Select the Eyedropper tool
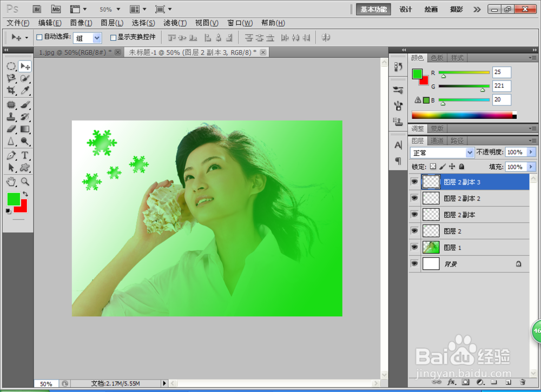The width and height of the screenshot is (541, 392). click(25, 90)
